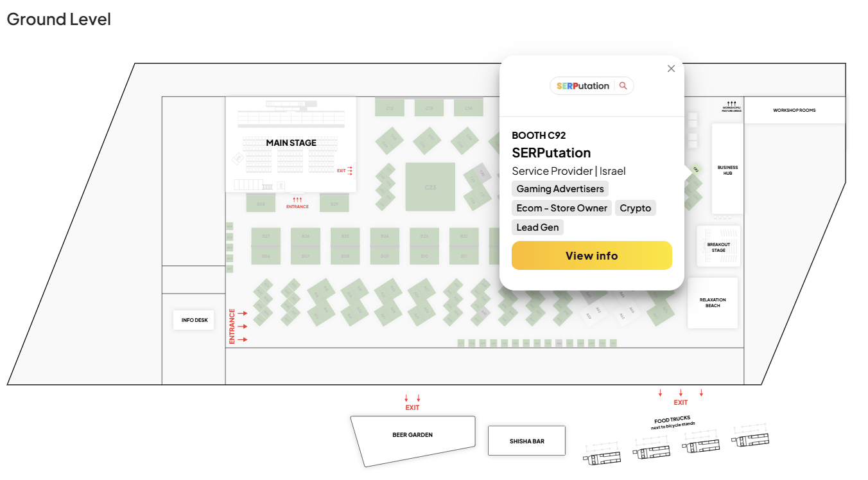Select booth B28 beside stage entrance
Screen dimensions: 868x480
tap(261, 203)
